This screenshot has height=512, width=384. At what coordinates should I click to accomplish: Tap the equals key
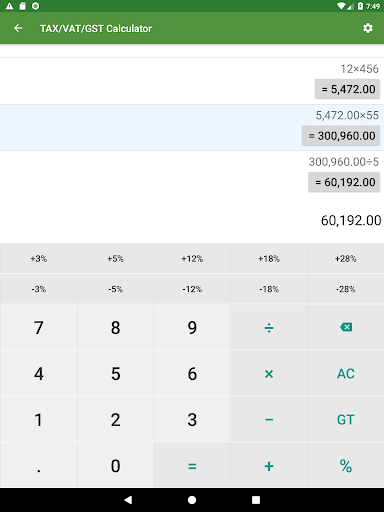point(192,466)
